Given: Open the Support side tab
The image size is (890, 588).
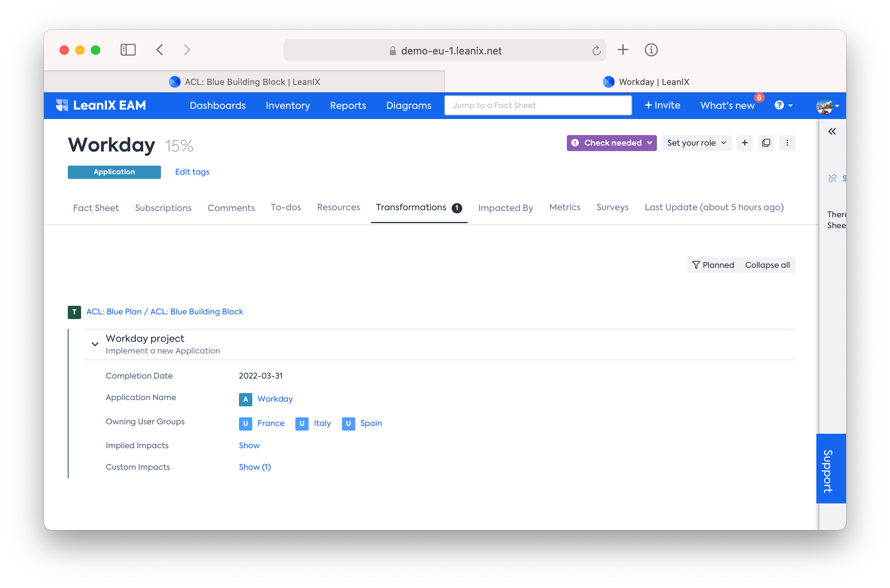Looking at the screenshot, I should tap(831, 469).
